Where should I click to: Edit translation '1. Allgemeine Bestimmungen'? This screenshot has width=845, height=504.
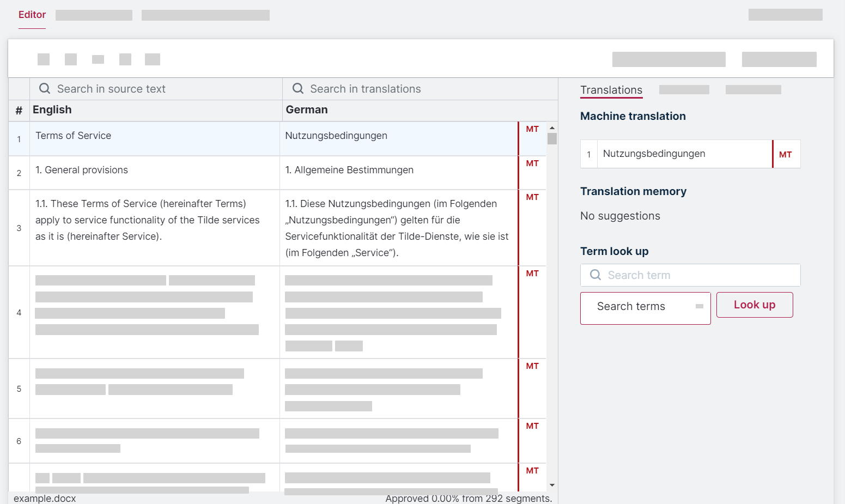[399, 173]
